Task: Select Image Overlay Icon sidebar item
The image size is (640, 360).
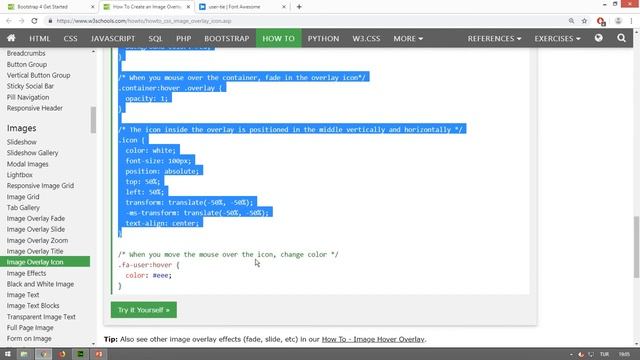Action: (x=45, y=262)
